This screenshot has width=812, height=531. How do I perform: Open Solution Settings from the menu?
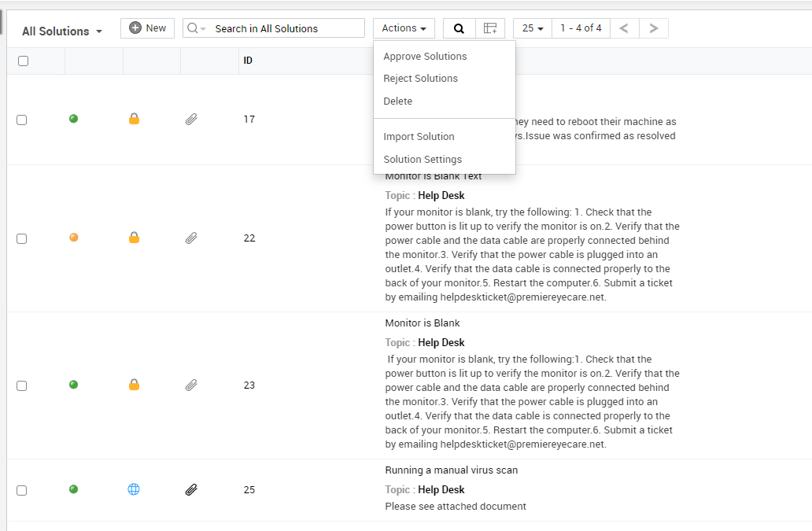coord(423,160)
